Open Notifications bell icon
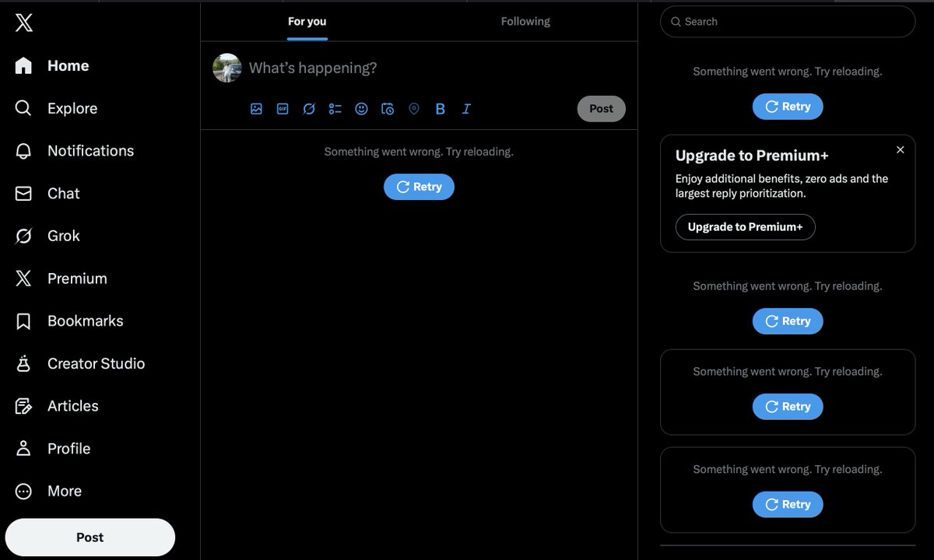The width and height of the screenshot is (934, 560). pyautogui.click(x=23, y=151)
